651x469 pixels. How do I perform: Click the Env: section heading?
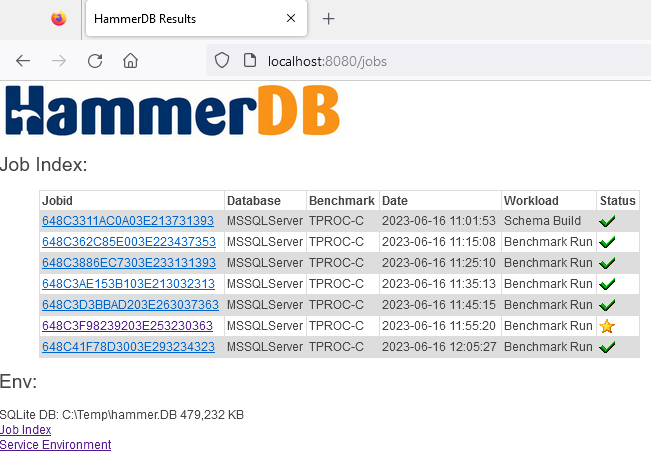[x=18, y=381]
